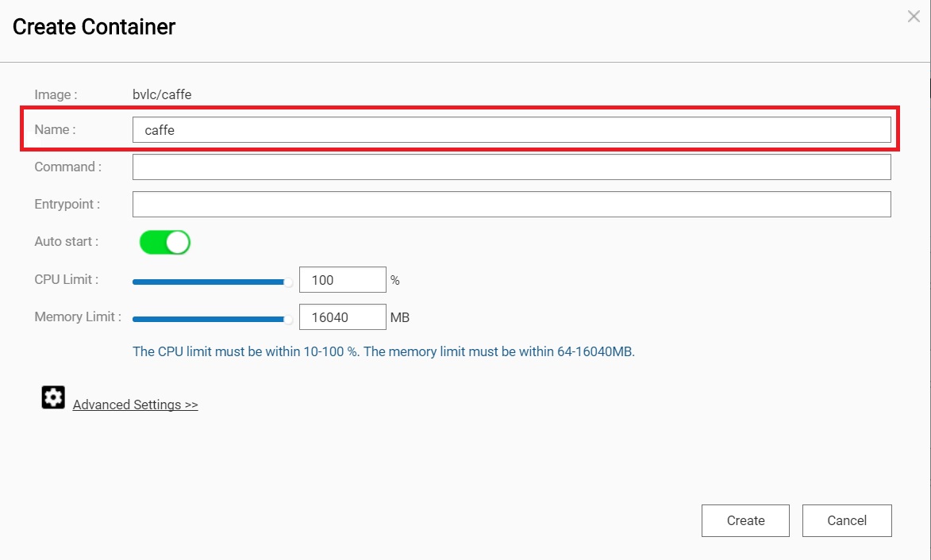
Task: Click the Memory Limit label
Action: 78,316
